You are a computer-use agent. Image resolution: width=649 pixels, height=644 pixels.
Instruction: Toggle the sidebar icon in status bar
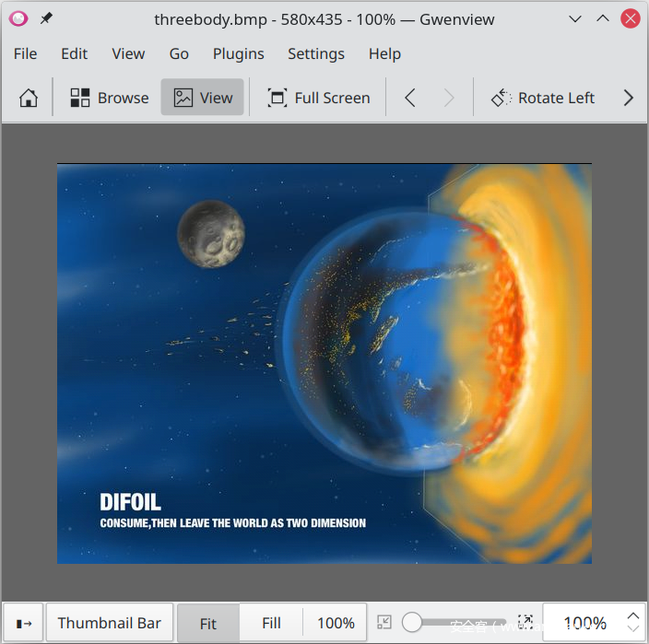24,624
